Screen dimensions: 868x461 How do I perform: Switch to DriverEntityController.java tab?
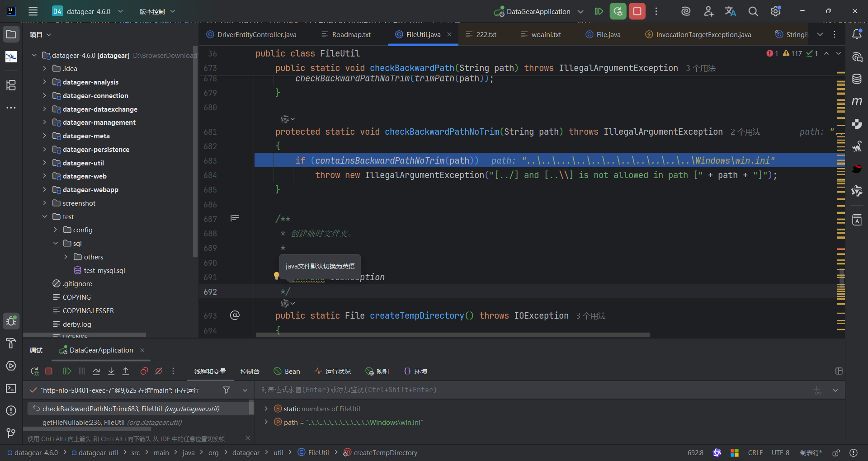pos(251,34)
